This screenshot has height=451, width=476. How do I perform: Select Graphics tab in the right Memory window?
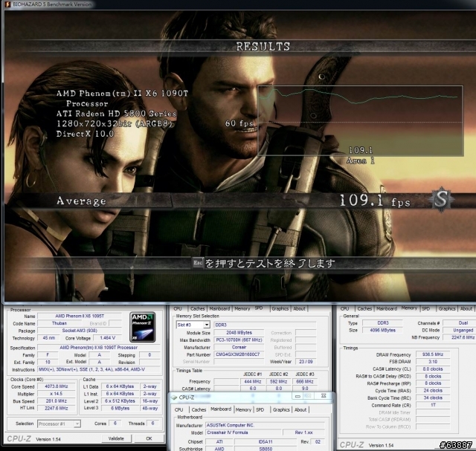coord(447,309)
